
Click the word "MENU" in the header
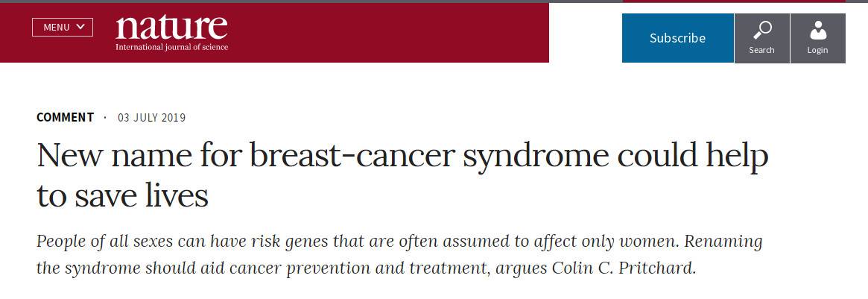coord(56,28)
